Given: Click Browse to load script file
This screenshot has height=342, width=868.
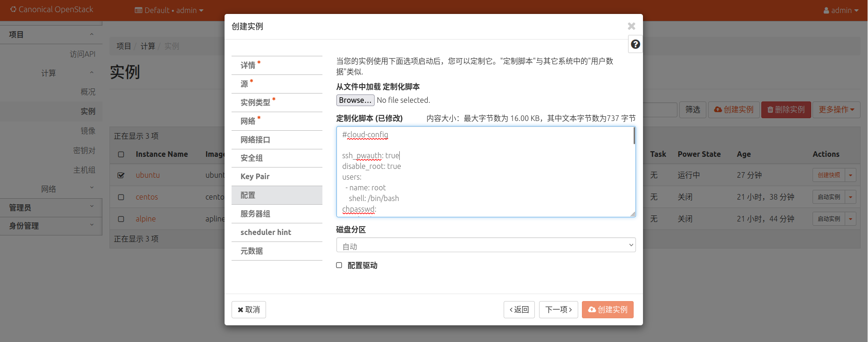Looking at the screenshot, I should coord(355,100).
